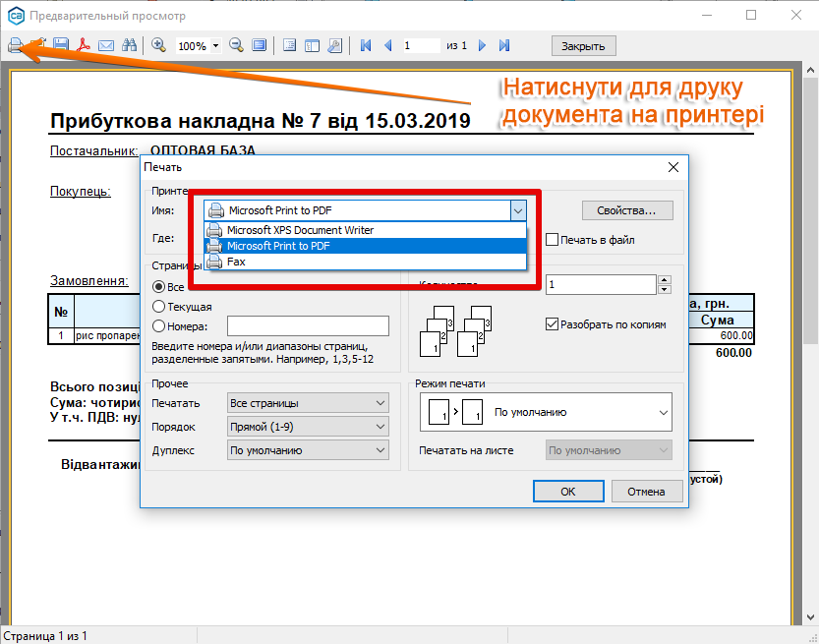Select the Номера radio button
This screenshot has height=644, width=819.
pos(158,326)
